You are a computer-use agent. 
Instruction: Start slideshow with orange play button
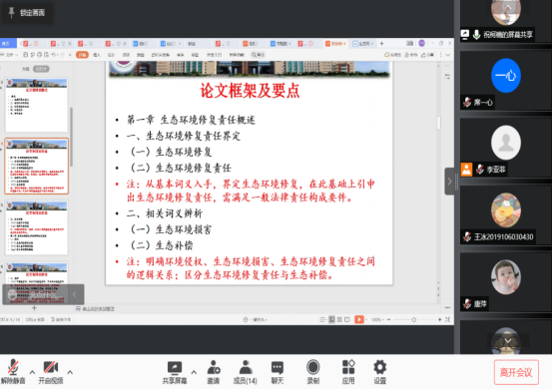click(x=359, y=319)
